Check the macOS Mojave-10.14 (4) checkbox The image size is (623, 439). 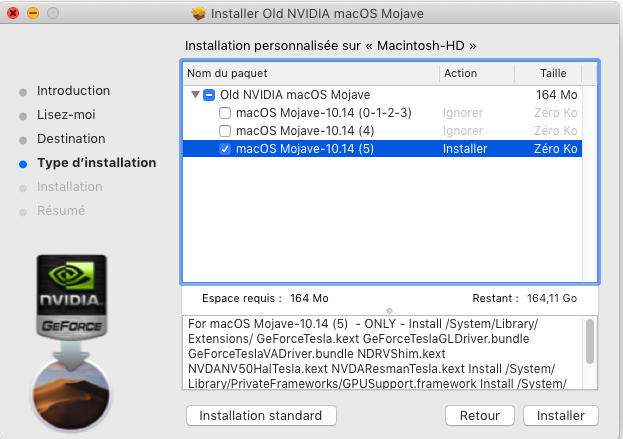[225, 131]
